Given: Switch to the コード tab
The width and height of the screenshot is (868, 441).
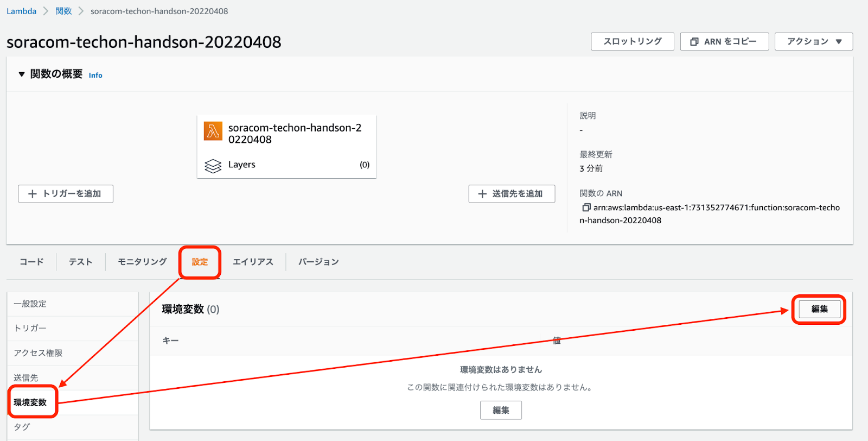Looking at the screenshot, I should [31, 262].
